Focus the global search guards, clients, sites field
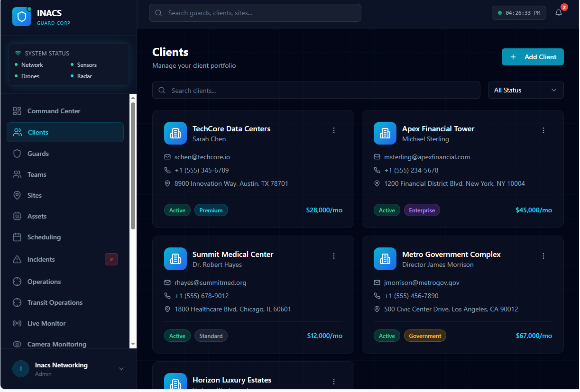 pos(255,13)
